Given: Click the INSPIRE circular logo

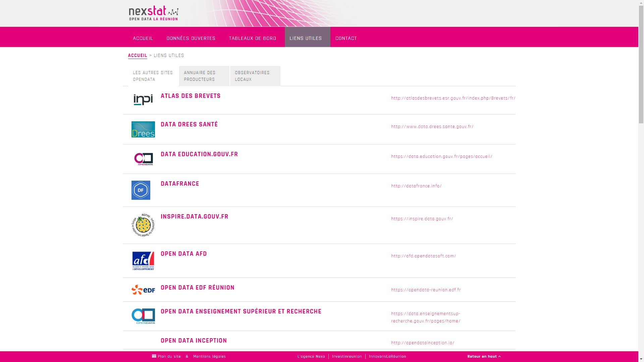Looking at the screenshot, I should click(143, 225).
